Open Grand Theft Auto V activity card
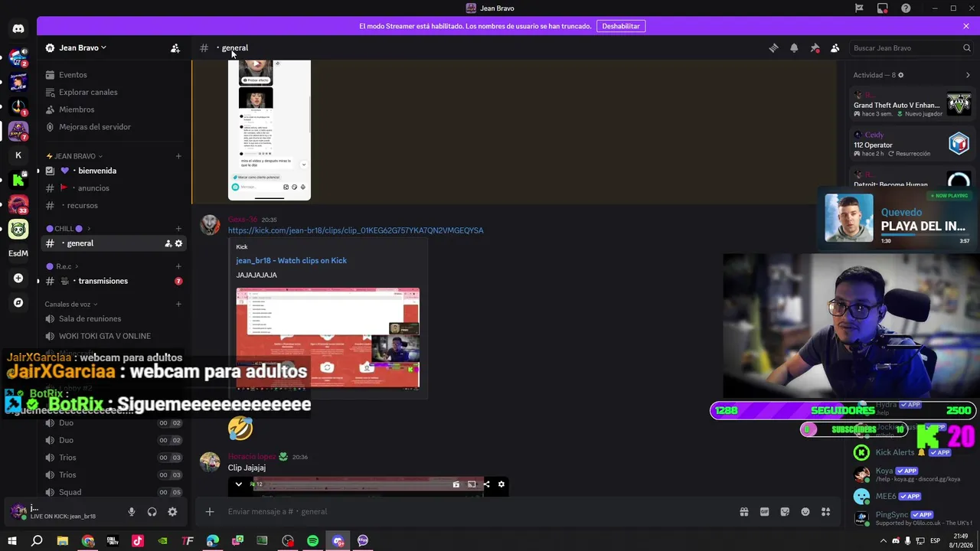This screenshot has height=551, width=980. 911,104
